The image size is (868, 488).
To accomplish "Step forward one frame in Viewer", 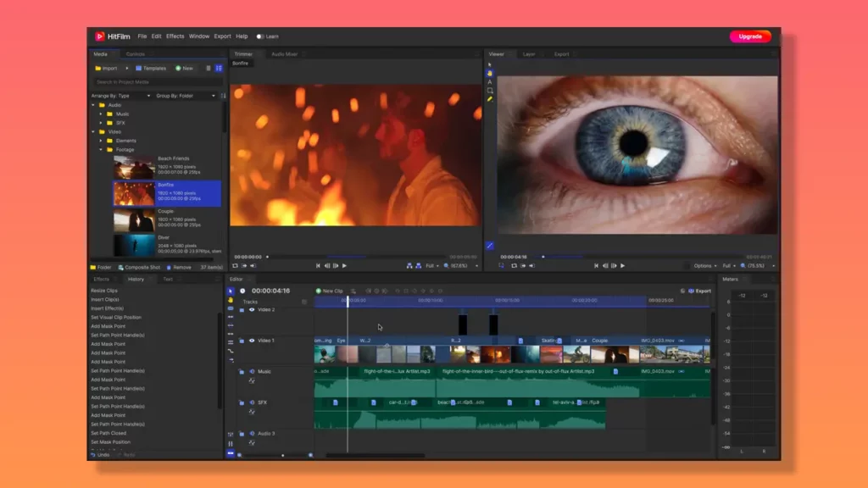I will pyautogui.click(x=614, y=265).
